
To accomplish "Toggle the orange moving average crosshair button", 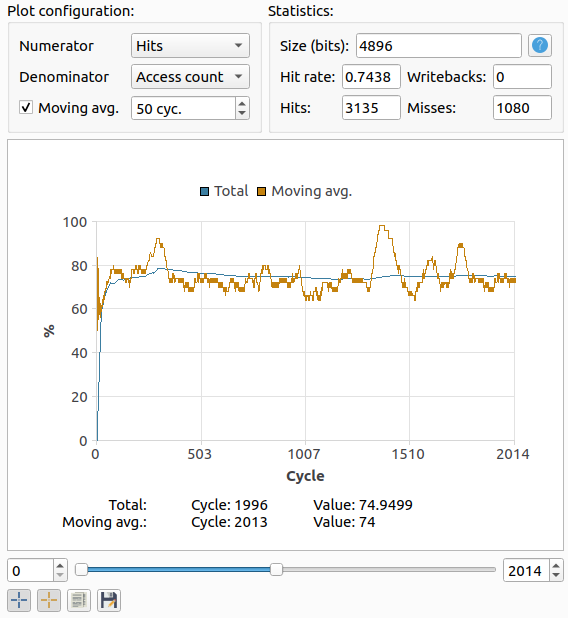I will coord(49,600).
